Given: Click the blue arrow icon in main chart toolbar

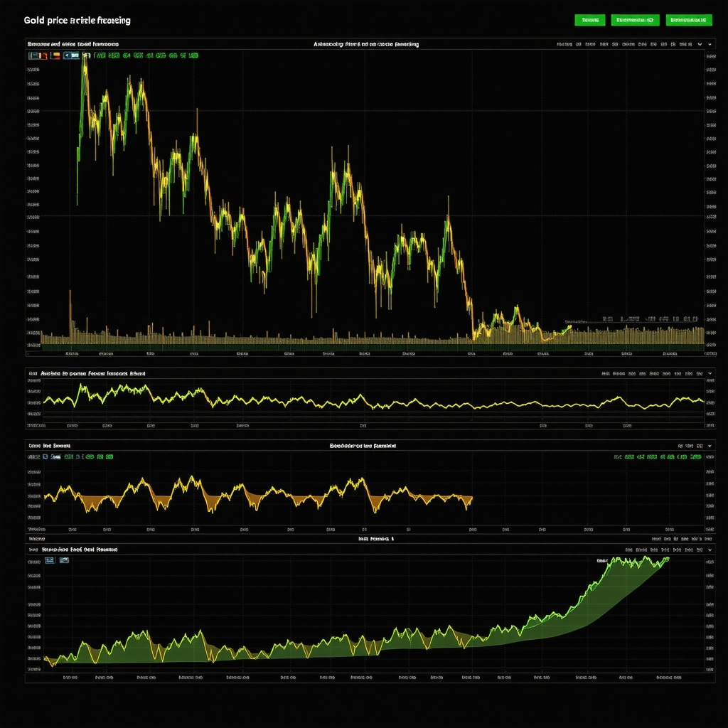Looking at the screenshot, I should [x=71, y=55].
